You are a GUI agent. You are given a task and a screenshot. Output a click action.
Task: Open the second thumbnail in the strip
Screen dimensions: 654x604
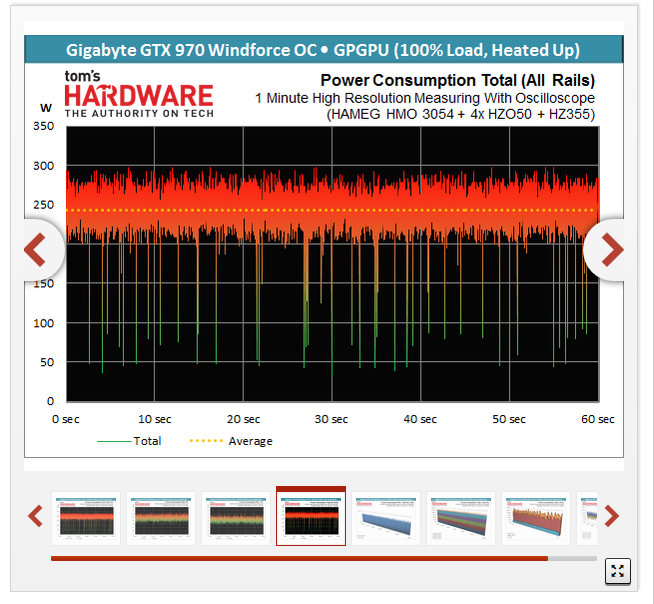click(x=161, y=518)
